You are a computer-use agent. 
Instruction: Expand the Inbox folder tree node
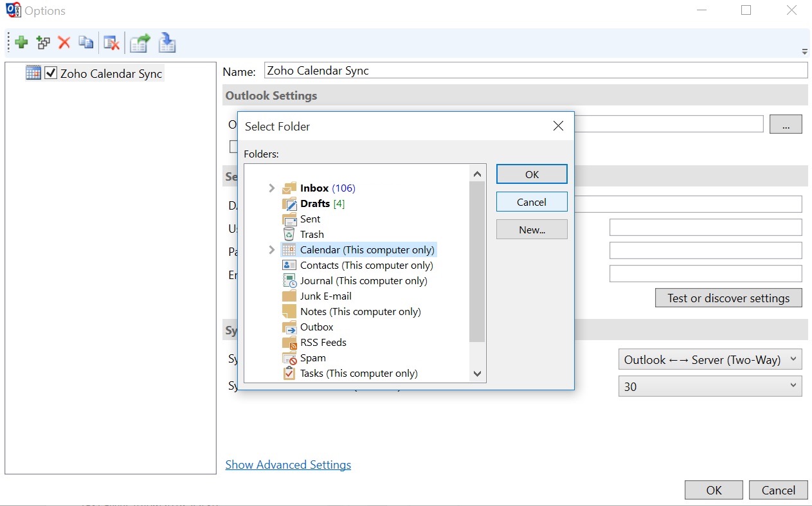(271, 188)
